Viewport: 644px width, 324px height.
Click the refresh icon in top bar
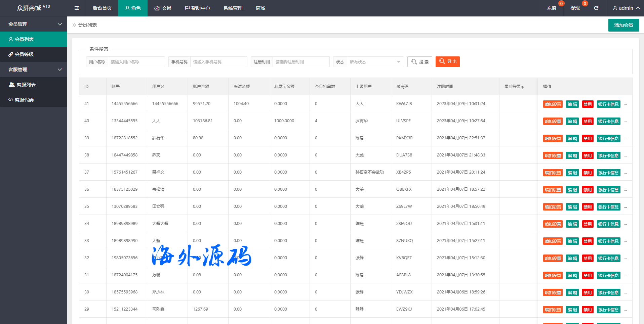coord(596,8)
